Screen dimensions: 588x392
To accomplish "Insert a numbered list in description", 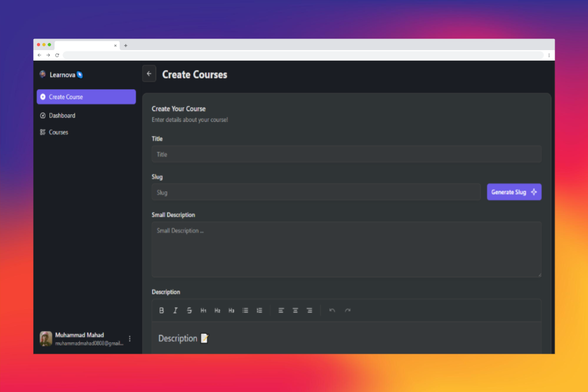I will click(259, 310).
